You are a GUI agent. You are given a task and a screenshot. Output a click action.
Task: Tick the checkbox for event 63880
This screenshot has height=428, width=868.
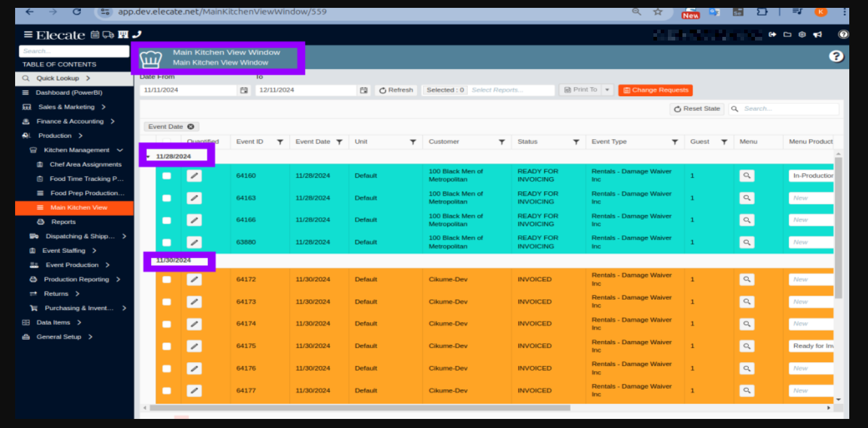[x=167, y=242]
